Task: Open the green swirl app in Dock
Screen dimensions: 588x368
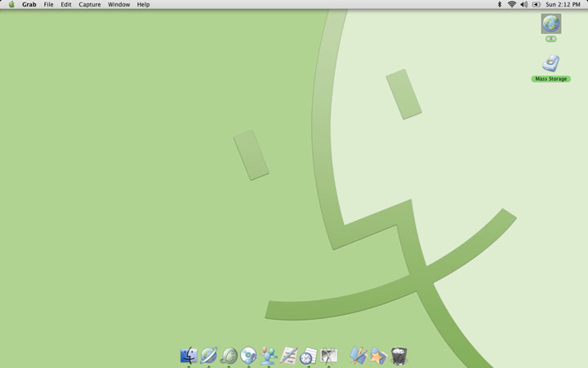Action: click(229, 355)
